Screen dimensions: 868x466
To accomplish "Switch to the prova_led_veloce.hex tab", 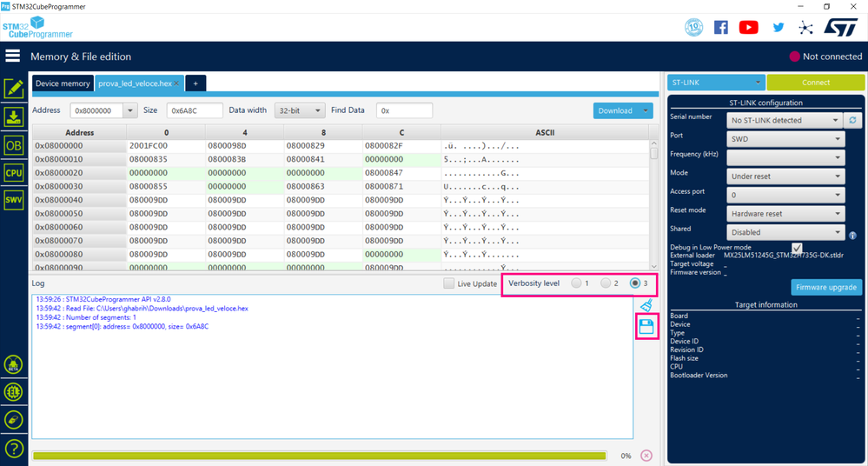I will pos(135,83).
